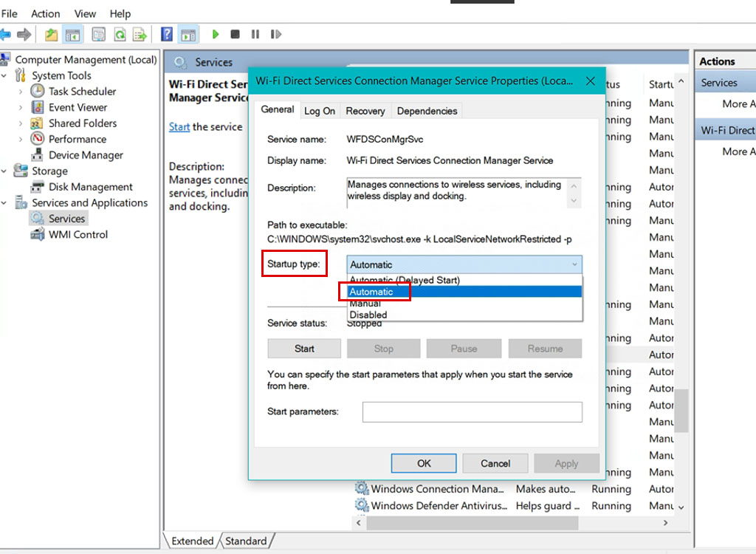Click the Pause Service toolbar icon
756x554 pixels.
(255, 34)
